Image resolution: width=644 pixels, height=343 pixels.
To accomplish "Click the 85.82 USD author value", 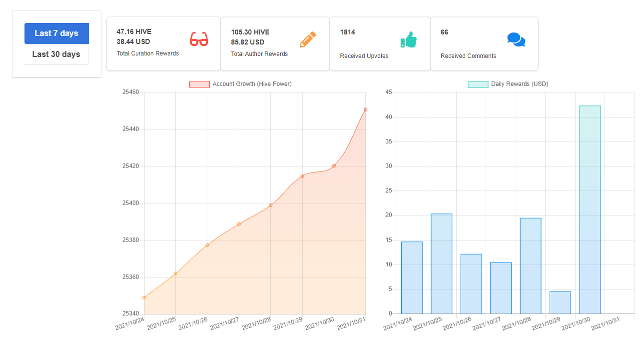I will point(248,42).
